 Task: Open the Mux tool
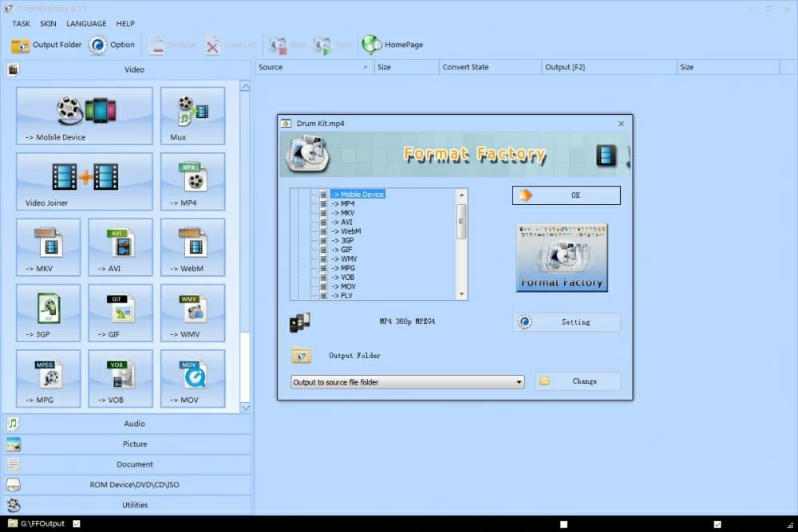coord(192,116)
